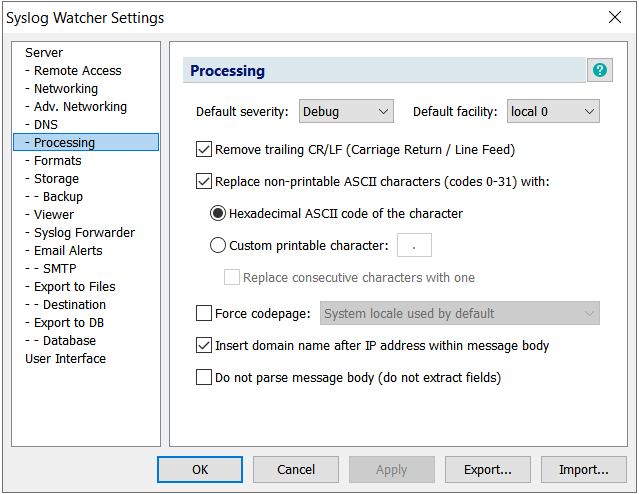Open the Destination settings page
The width and height of the screenshot is (639, 494).
[x=65, y=304]
